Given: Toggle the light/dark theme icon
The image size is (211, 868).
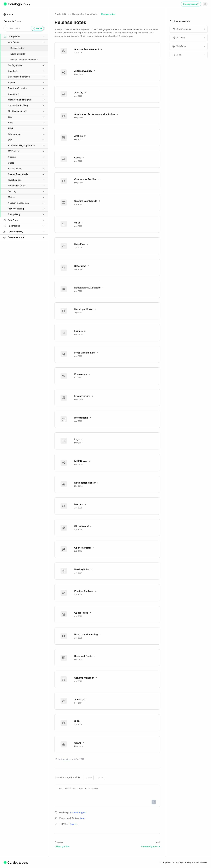Looking at the screenshot, I should [x=205, y=4].
